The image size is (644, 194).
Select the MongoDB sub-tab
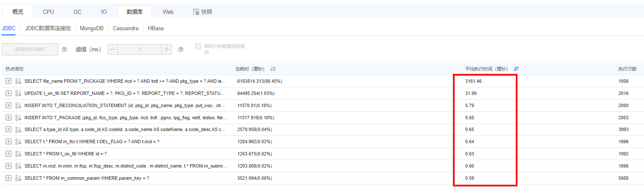coord(91,29)
